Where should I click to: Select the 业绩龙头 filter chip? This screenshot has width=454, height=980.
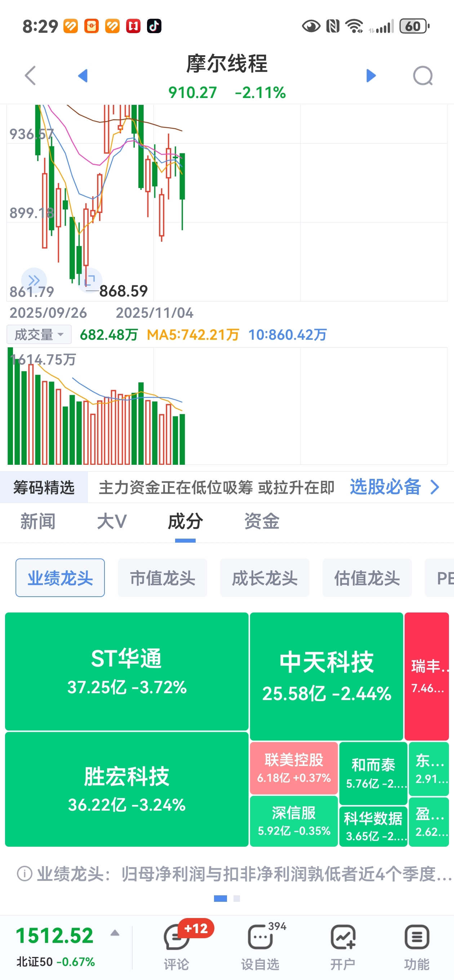60,578
